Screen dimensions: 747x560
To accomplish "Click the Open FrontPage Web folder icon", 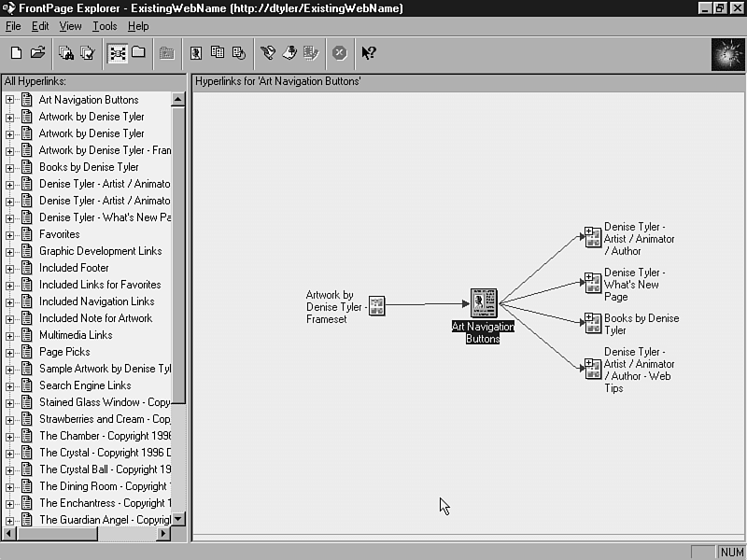I will (38, 53).
